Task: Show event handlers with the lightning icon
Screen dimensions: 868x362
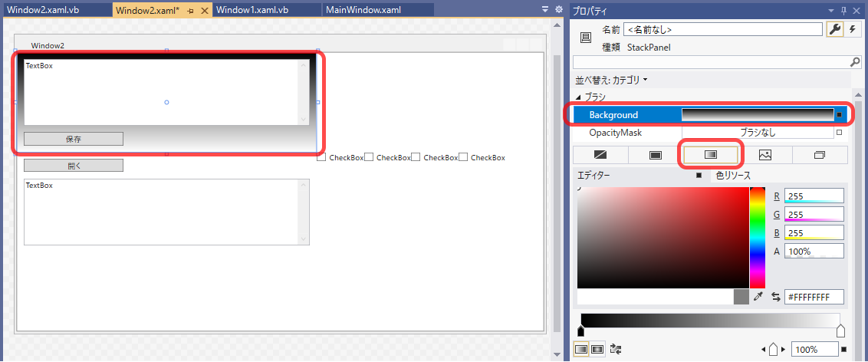Action: [851, 29]
